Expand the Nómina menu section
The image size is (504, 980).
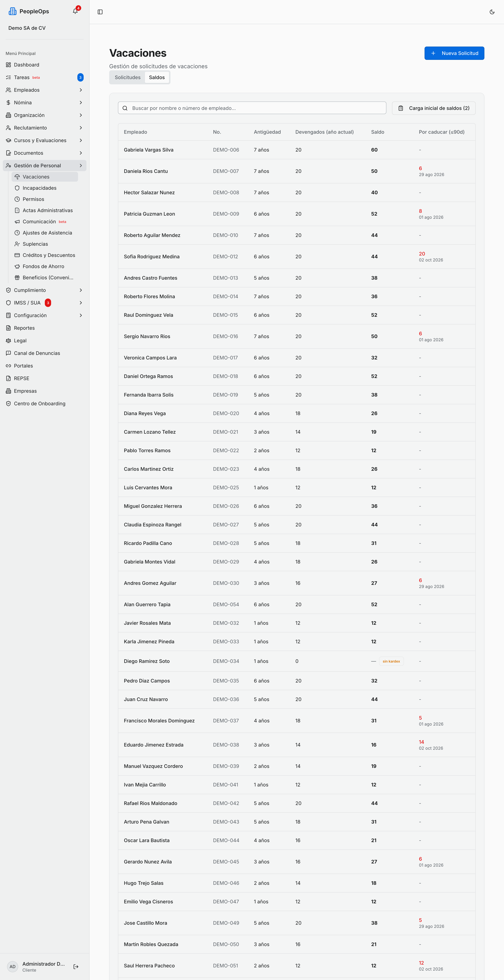coord(44,102)
